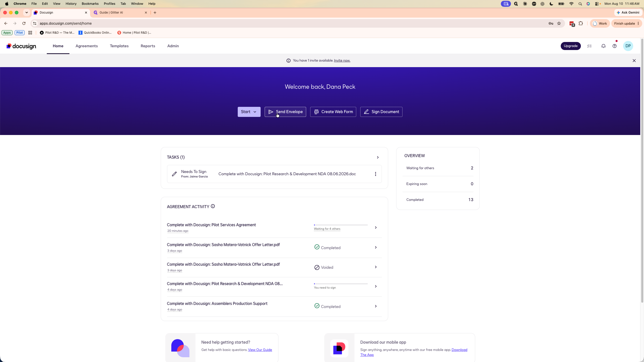Open the getting started help illustration
The height and width of the screenshot is (362, 644).
pos(180,348)
